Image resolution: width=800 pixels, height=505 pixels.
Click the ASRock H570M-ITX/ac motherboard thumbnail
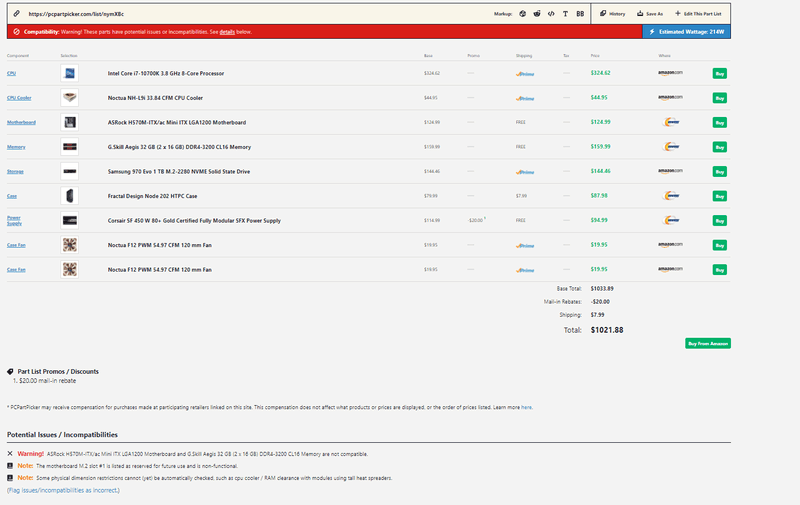(69, 122)
